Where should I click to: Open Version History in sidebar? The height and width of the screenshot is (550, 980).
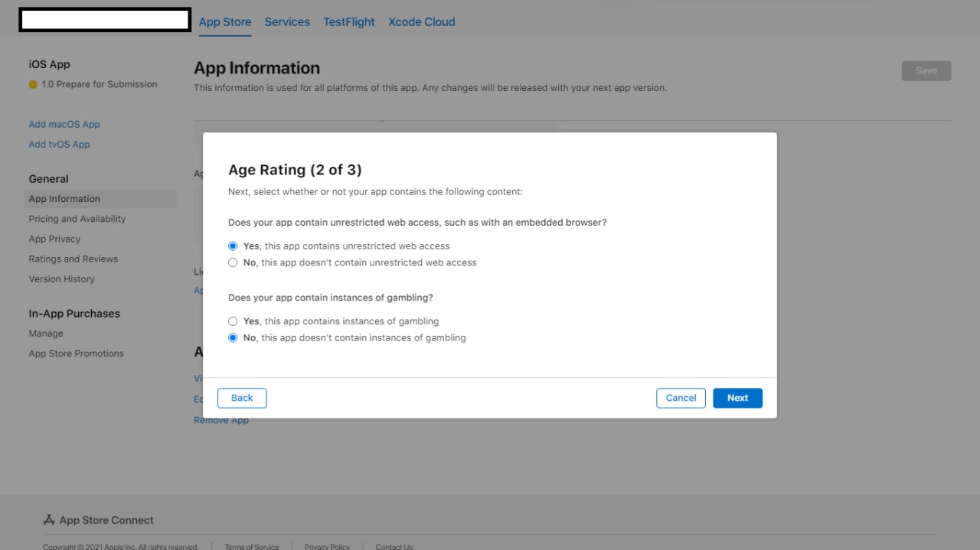62,278
